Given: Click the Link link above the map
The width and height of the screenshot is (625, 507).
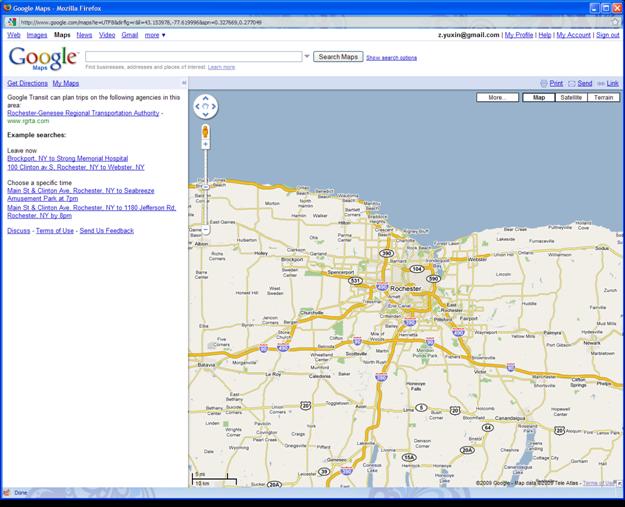Looking at the screenshot, I should click(x=613, y=83).
